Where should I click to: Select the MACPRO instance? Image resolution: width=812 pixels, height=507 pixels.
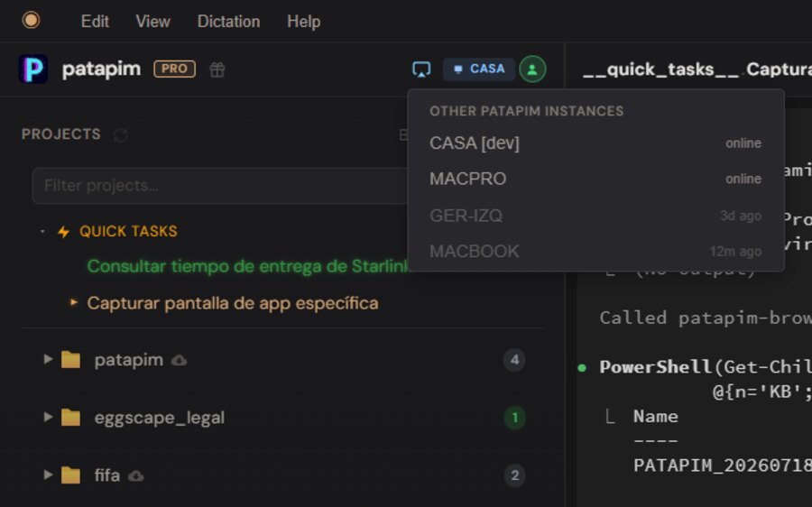coord(595,179)
